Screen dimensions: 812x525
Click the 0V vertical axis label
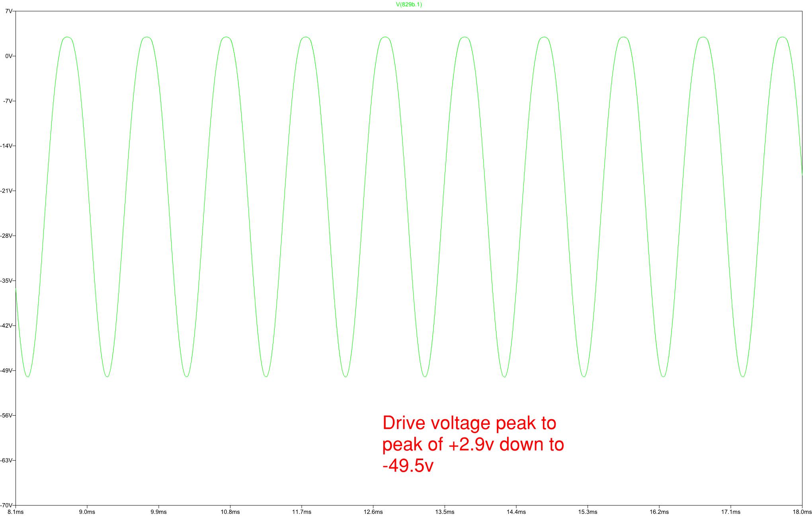tap(8, 56)
